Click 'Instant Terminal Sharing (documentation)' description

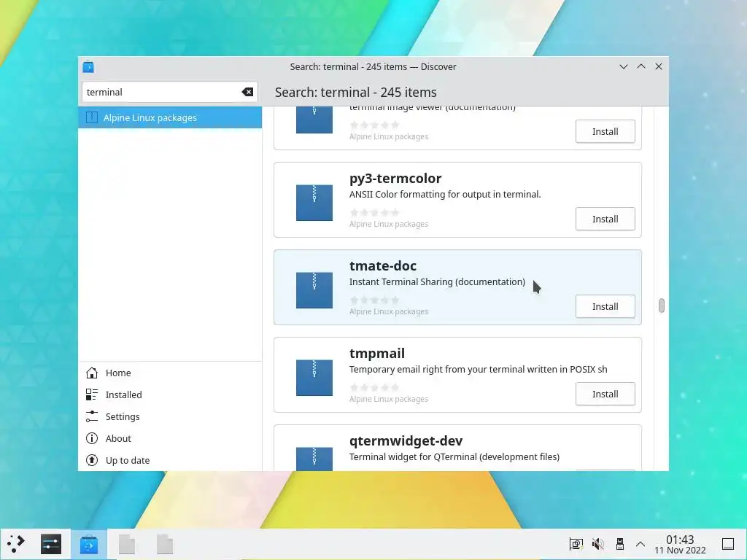click(x=438, y=282)
